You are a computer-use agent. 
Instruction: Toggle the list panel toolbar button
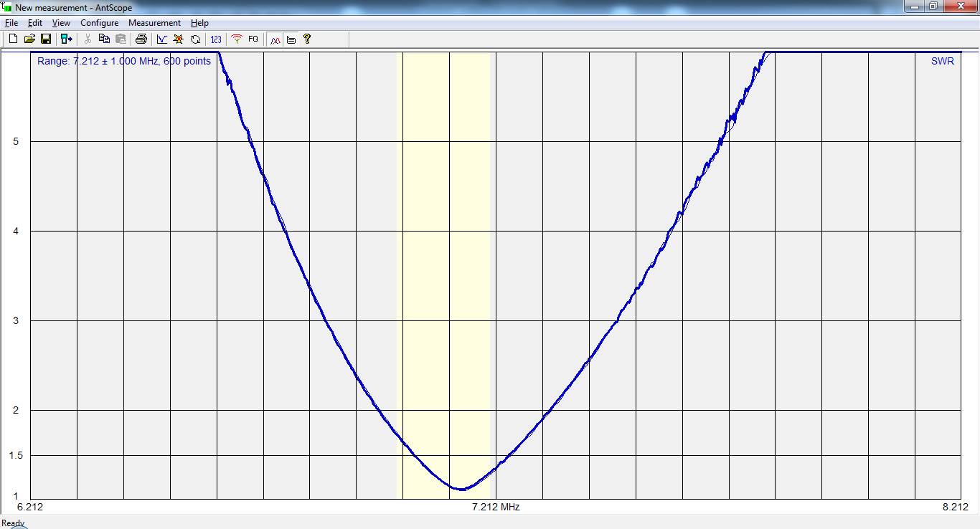[x=291, y=39]
